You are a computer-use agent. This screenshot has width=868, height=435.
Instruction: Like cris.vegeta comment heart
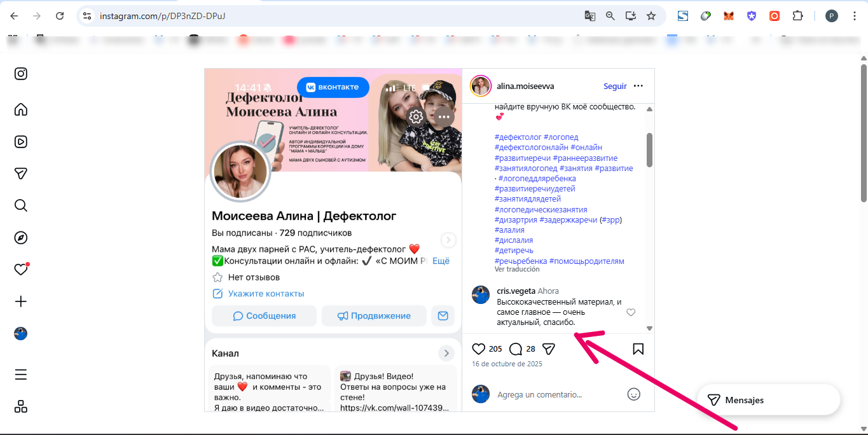[631, 312]
